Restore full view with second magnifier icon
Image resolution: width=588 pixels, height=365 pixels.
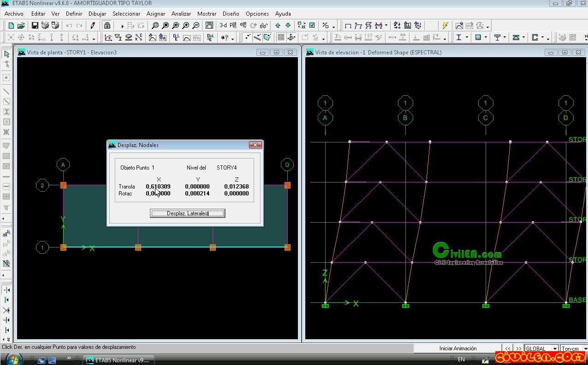pos(165,26)
